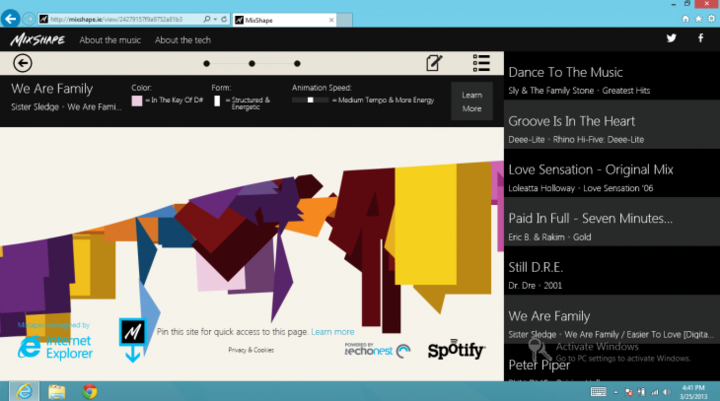The image size is (720, 401).
Task: Click the browser forward button
Action: (28, 19)
